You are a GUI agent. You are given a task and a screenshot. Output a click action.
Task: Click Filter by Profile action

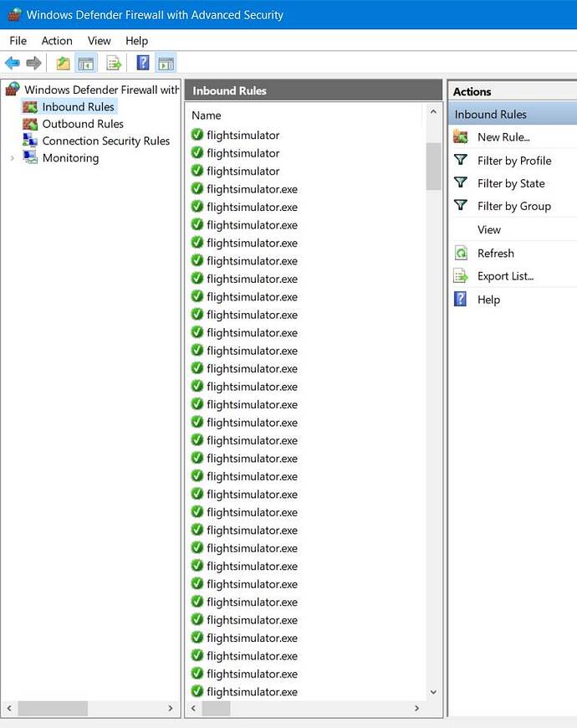(514, 161)
